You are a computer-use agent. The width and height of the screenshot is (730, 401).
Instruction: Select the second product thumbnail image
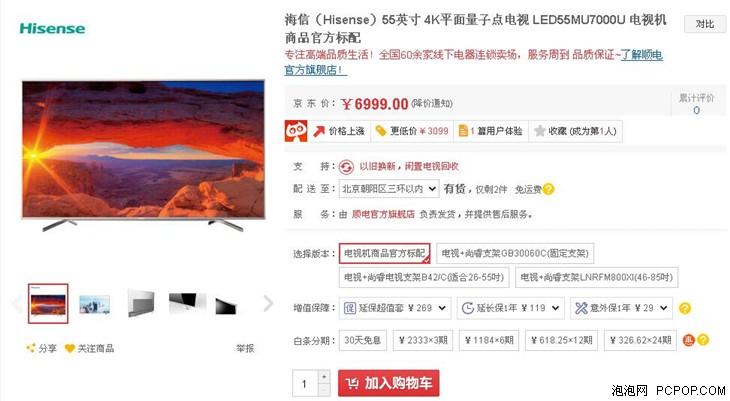[95, 304]
